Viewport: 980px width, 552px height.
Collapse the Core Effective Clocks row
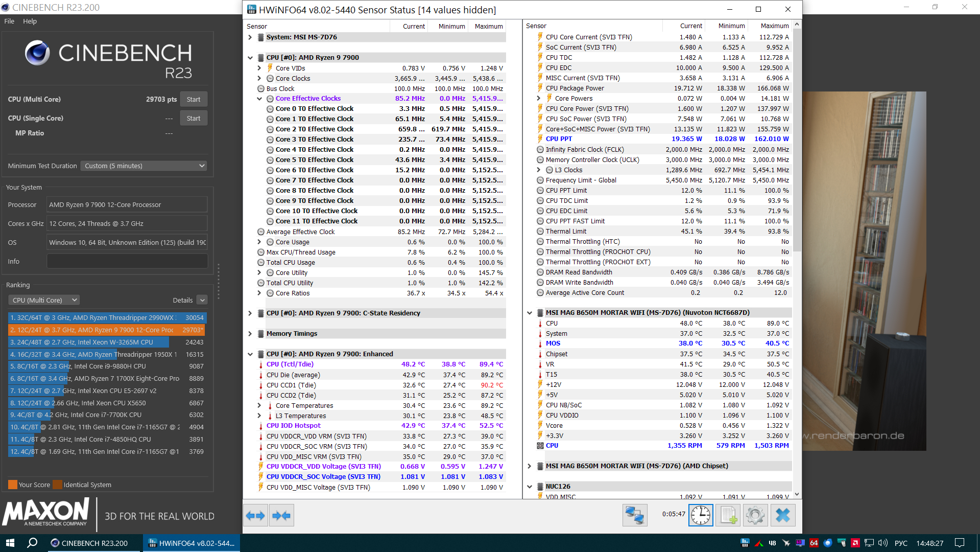click(x=259, y=99)
